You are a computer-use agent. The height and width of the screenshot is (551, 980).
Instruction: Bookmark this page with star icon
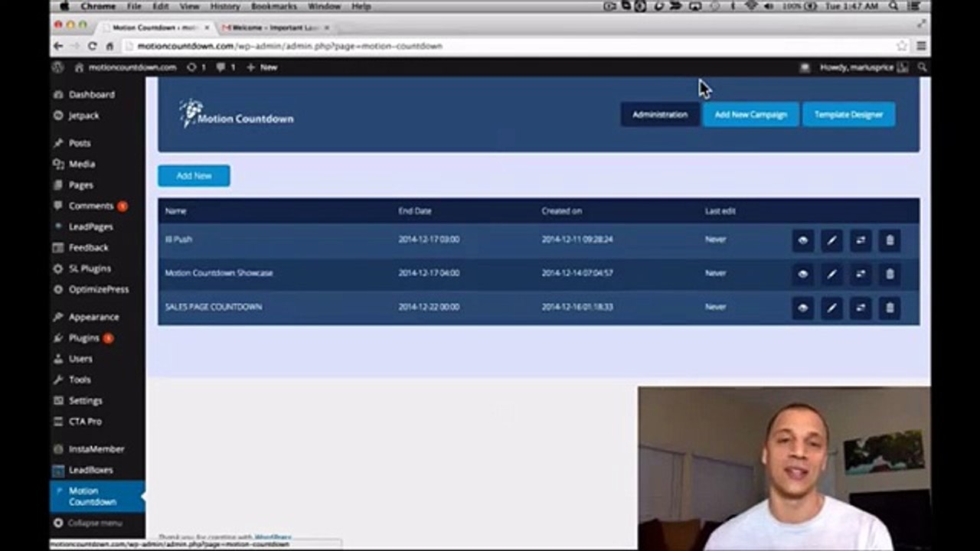(x=902, y=46)
